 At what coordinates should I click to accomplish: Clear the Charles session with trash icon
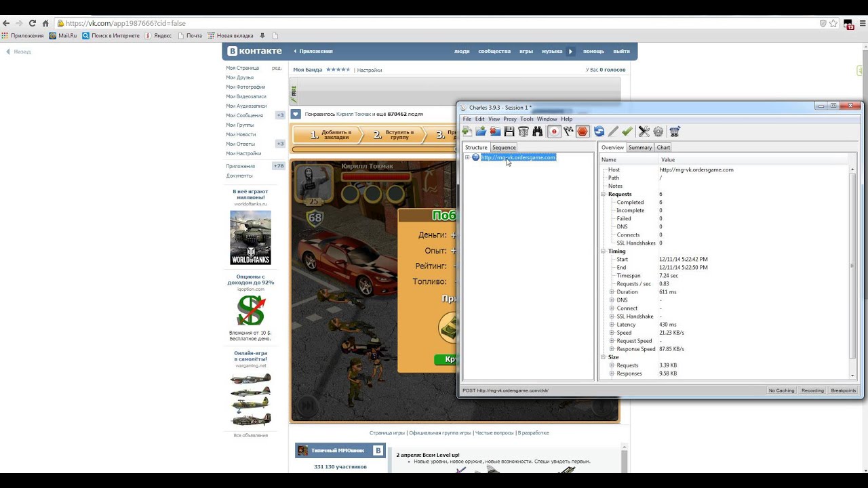[x=524, y=131]
